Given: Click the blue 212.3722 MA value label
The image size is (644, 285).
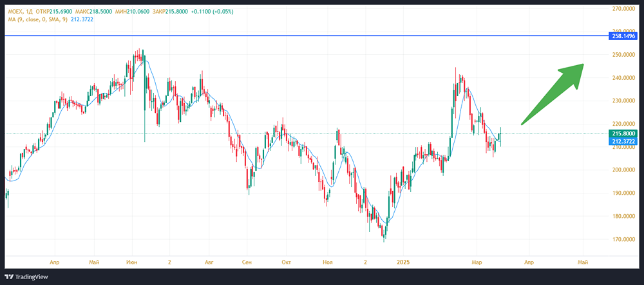Looking at the screenshot, I should coord(624,141).
